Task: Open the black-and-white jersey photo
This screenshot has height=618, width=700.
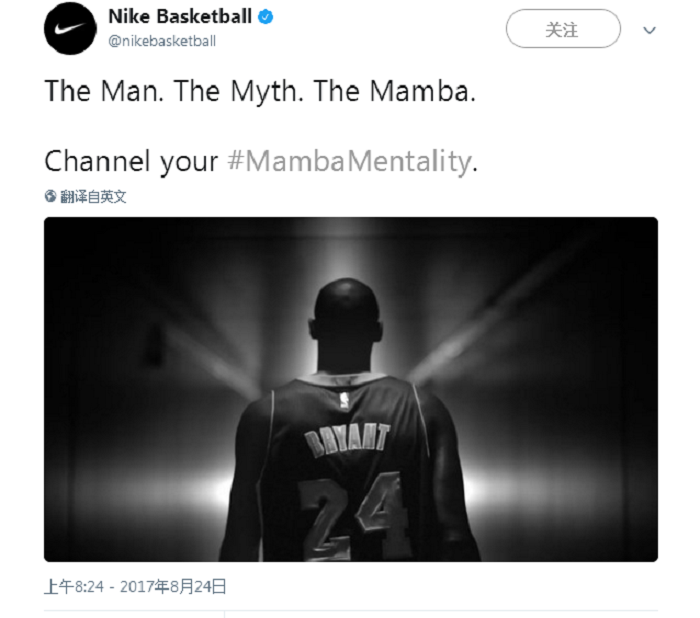Action: [350, 389]
